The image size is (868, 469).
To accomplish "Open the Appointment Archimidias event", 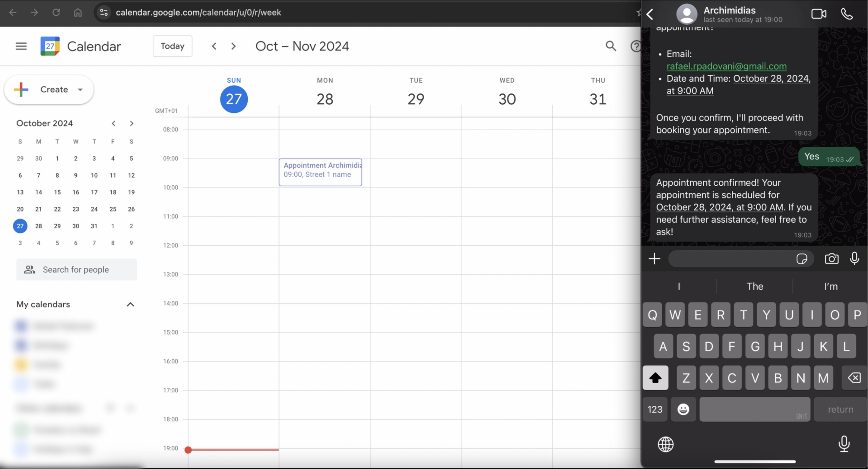I will tap(320, 172).
